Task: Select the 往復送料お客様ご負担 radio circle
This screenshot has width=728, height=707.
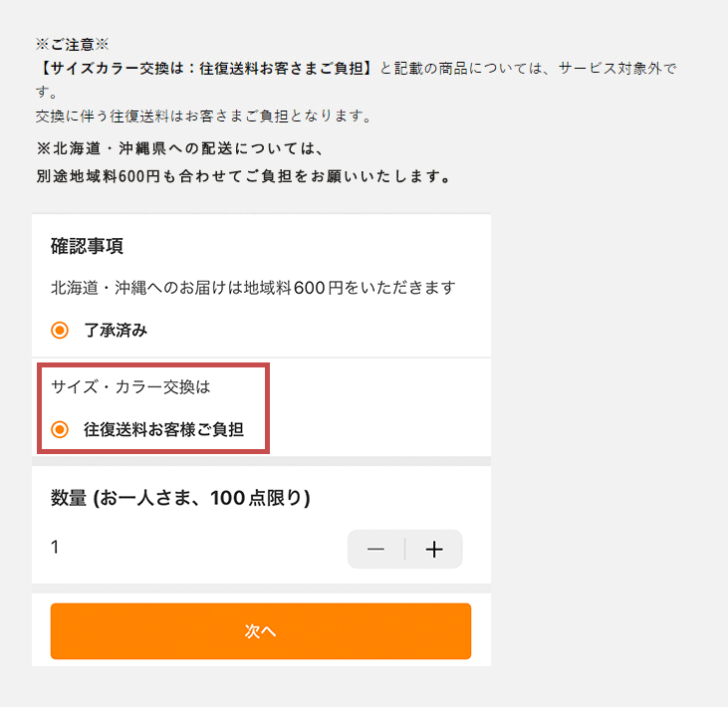Action: pyautogui.click(x=60, y=430)
